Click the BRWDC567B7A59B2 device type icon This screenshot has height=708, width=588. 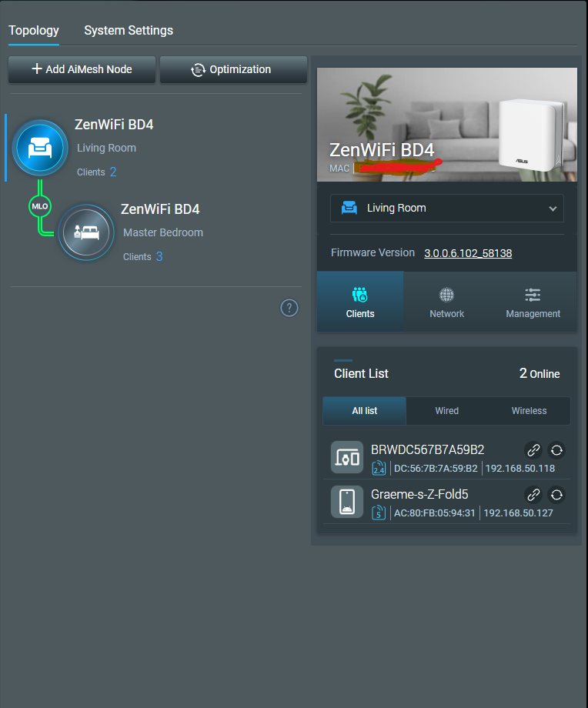347,457
